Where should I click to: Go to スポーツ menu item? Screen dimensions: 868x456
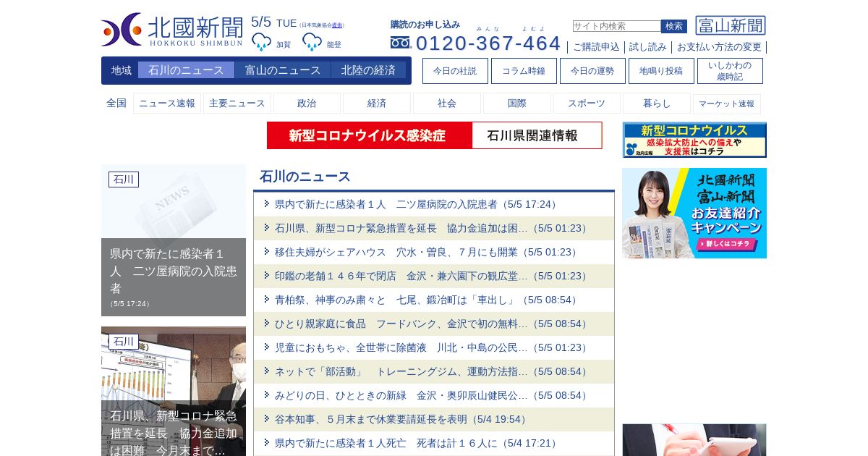pos(587,104)
